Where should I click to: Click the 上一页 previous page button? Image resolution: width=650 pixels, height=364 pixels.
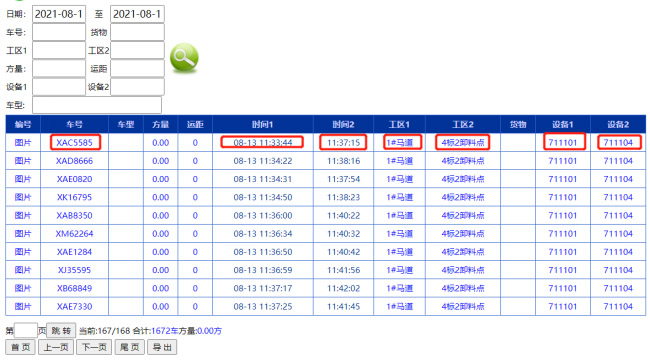pos(56,347)
